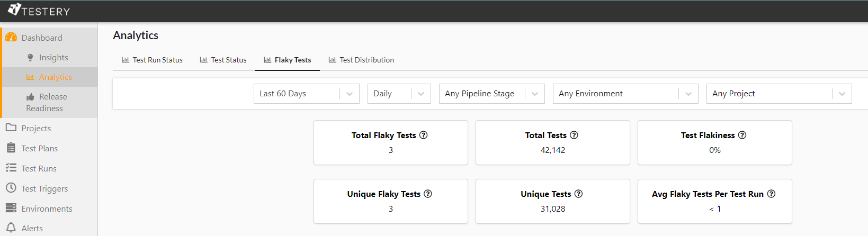Screen dimensions: 868x236
Task: Open the Last 60 Days date range dropdown
Action: [x=306, y=94]
